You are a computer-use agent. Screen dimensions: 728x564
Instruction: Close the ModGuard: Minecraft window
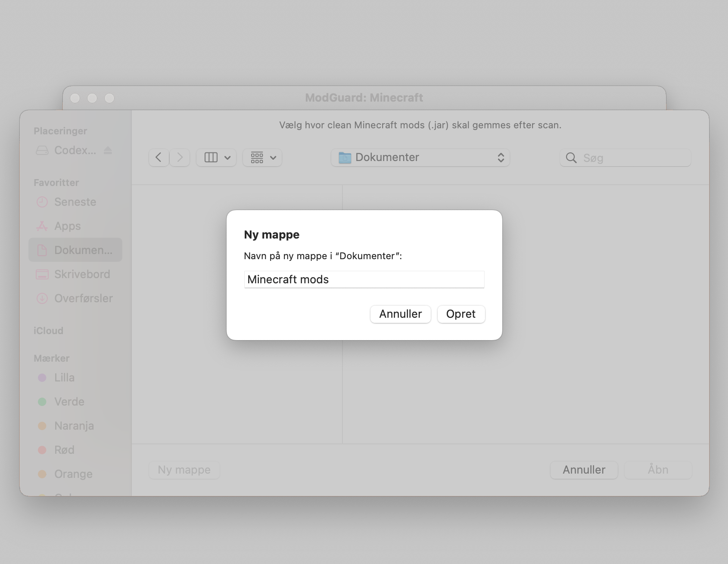(75, 98)
